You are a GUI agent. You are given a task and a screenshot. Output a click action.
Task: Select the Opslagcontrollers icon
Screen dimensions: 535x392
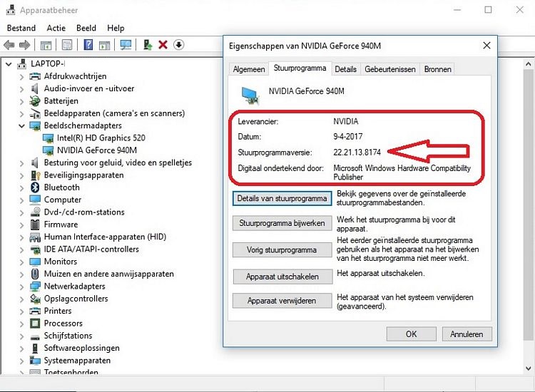point(35,299)
